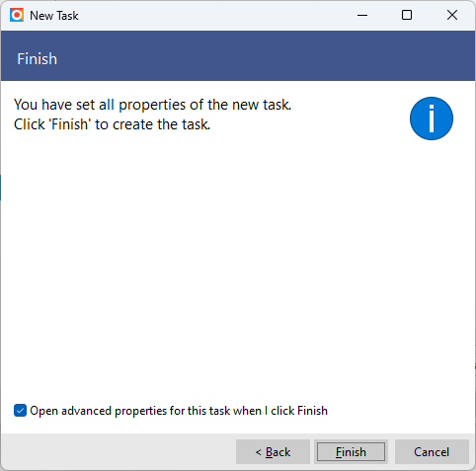The width and height of the screenshot is (476, 471).
Task: Maximize the New Task dialog window
Action: [x=407, y=15]
